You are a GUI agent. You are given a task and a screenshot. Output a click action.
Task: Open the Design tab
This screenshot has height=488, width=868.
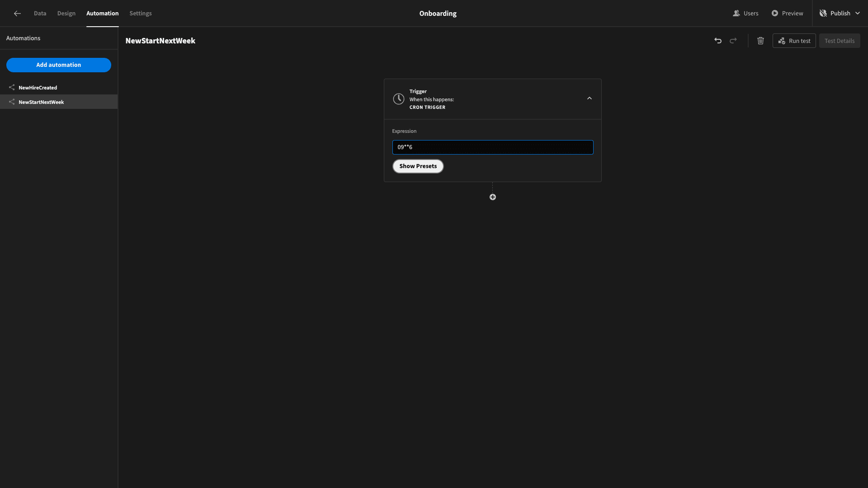pos(66,14)
